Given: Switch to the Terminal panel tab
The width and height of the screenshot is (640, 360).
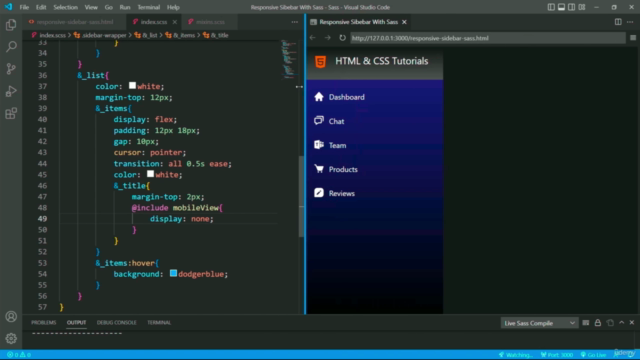Looking at the screenshot, I should pyautogui.click(x=159, y=322).
